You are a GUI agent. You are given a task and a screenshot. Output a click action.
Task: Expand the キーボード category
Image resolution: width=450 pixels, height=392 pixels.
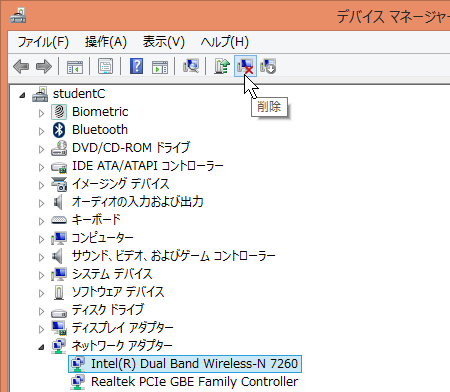pos(41,221)
